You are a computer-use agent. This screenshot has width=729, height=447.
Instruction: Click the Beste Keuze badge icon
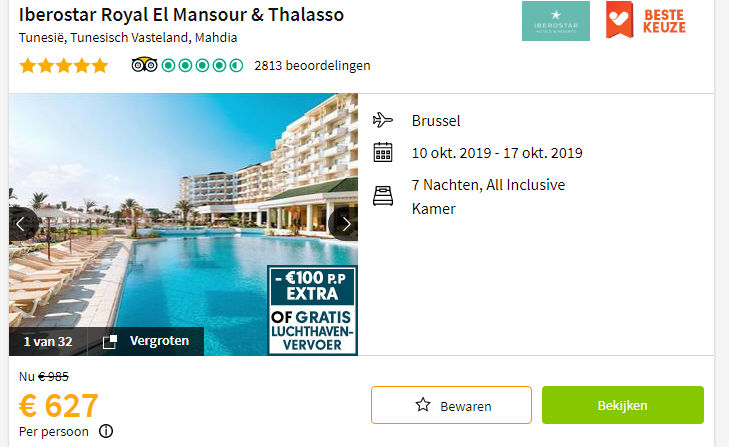pos(619,20)
